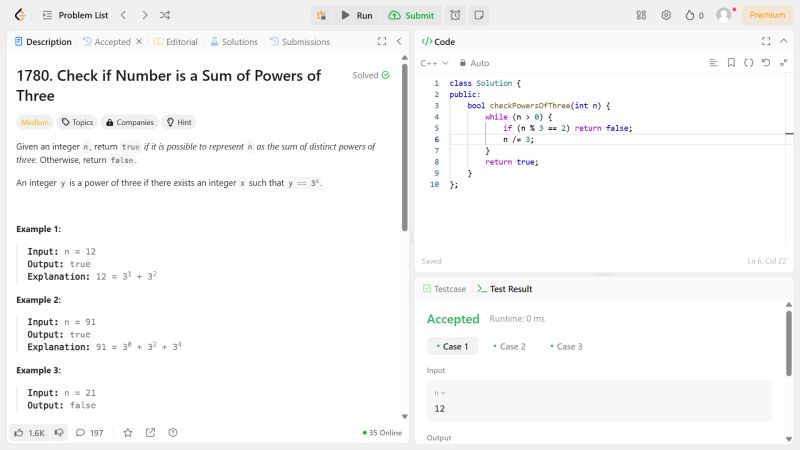Open the notes sticky icon

pyautogui.click(x=479, y=15)
